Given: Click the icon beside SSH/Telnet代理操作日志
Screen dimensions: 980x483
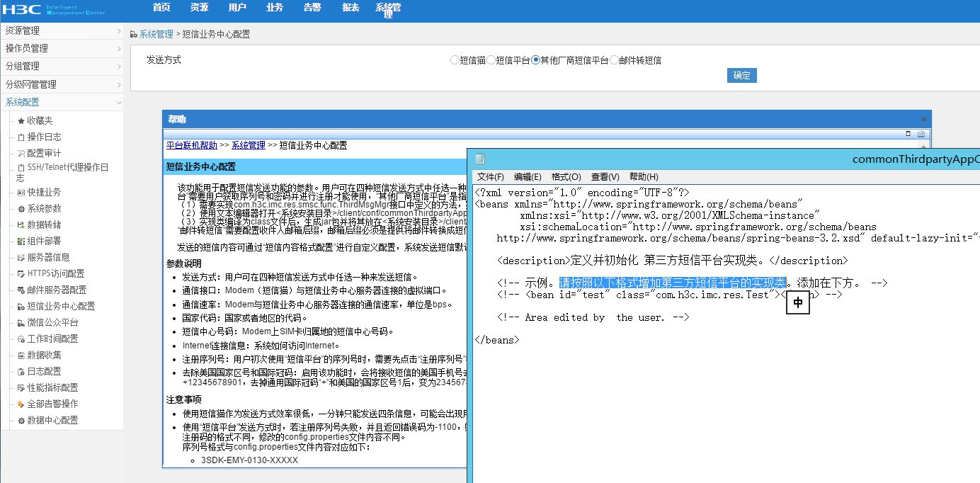Looking at the screenshot, I should (21, 168).
